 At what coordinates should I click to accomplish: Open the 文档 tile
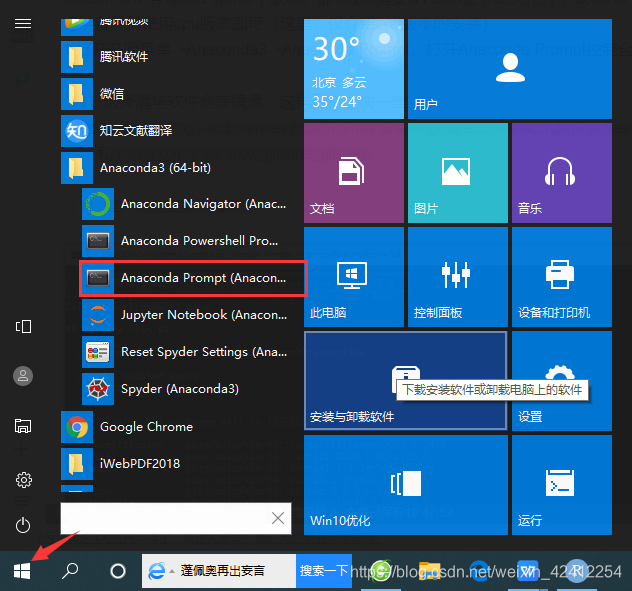point(354,173)
